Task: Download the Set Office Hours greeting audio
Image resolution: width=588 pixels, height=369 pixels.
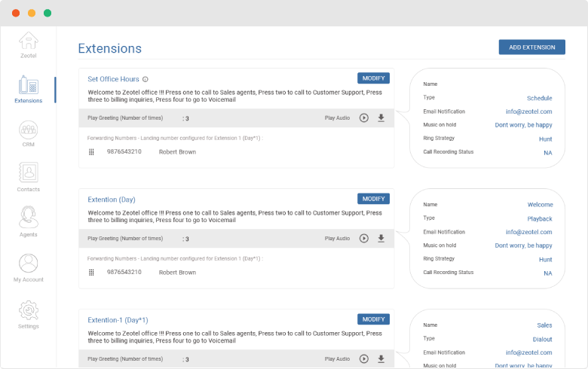Action: (381, 118)
